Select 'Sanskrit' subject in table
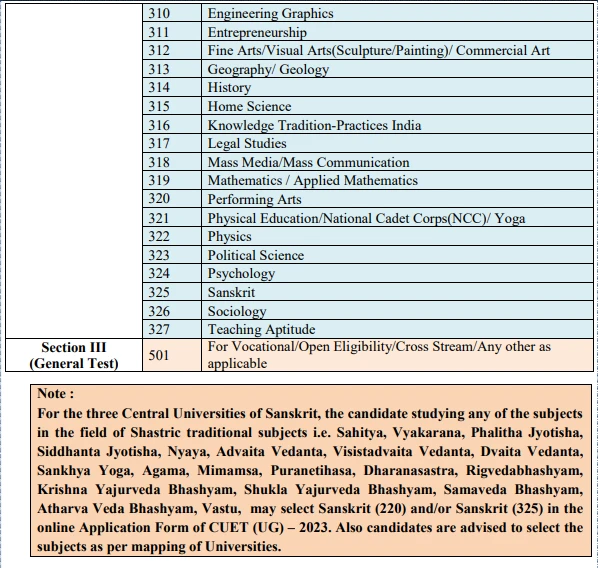This screenshot has height=568, width=598. 231,292
